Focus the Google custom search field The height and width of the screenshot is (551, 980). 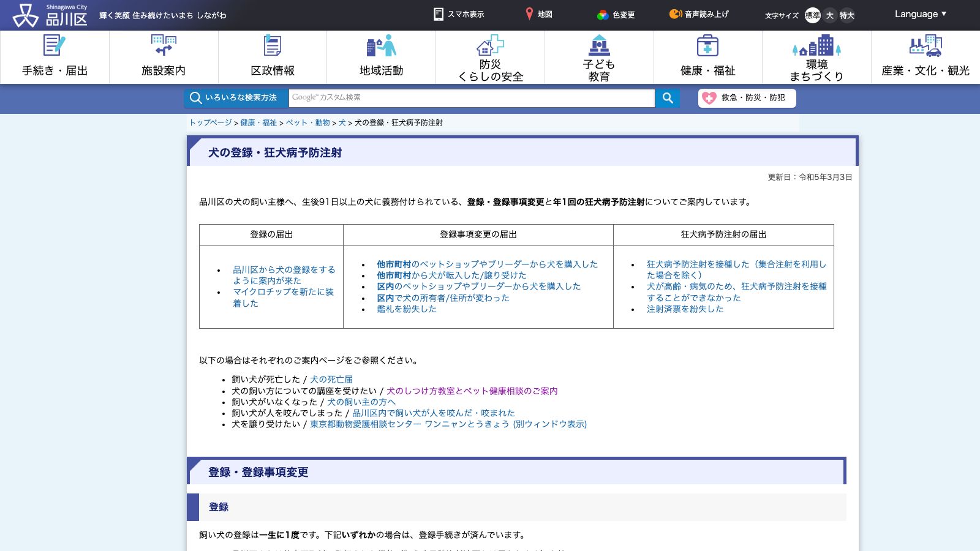[x=472, y=98]
